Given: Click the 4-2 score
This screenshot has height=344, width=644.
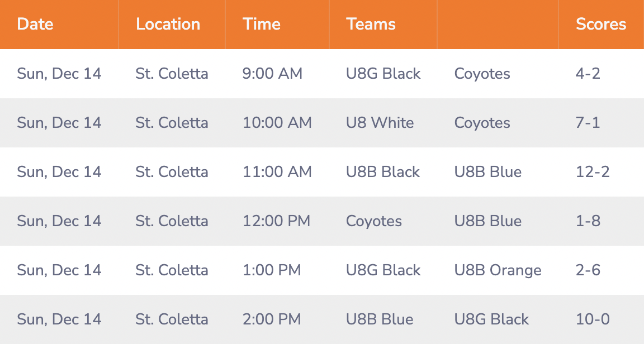Looking at the screenshot, I should pos(588,74).
